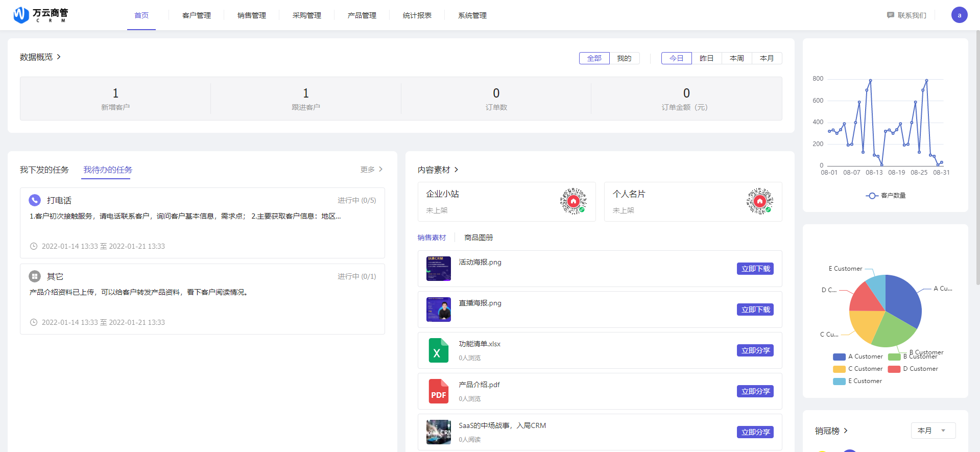Click the contact us chat icon

point(891,15)
